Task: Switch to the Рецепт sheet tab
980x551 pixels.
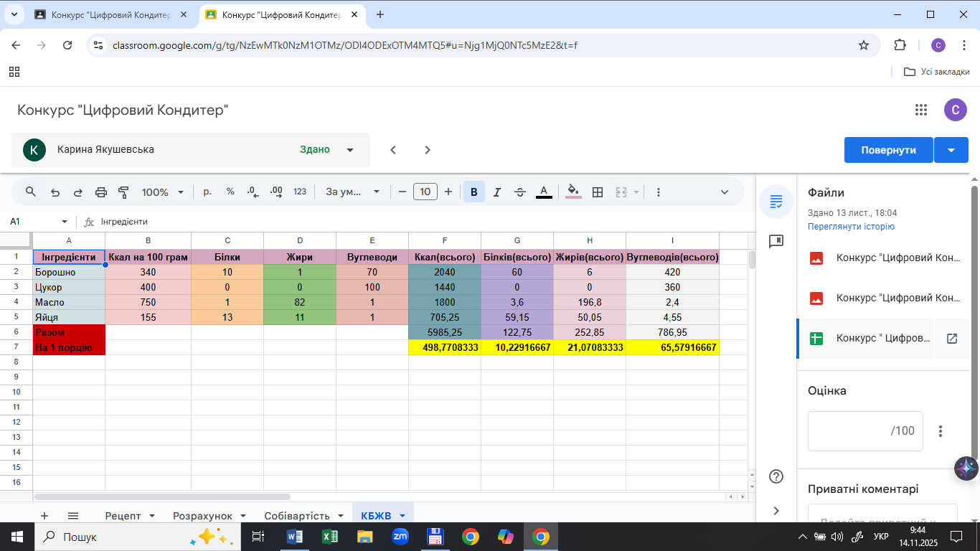Action: [122, 516]
